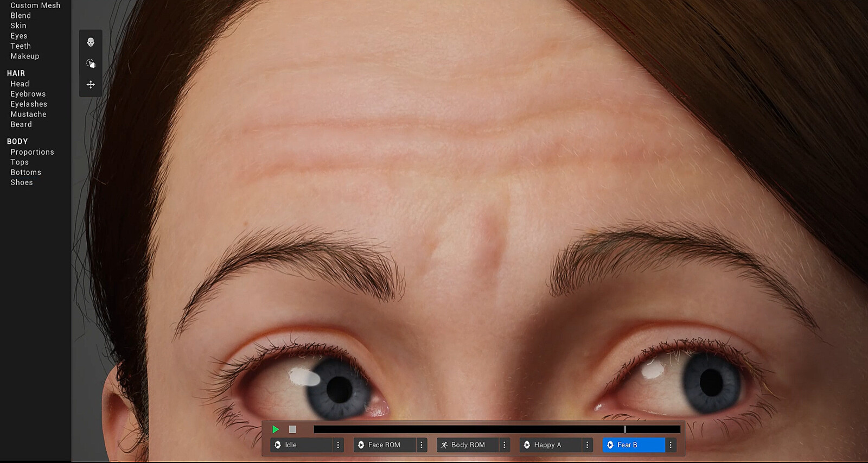The width and height of the screenshot is (868, 463).
Task: Open the Beard options
Action: 21,124
